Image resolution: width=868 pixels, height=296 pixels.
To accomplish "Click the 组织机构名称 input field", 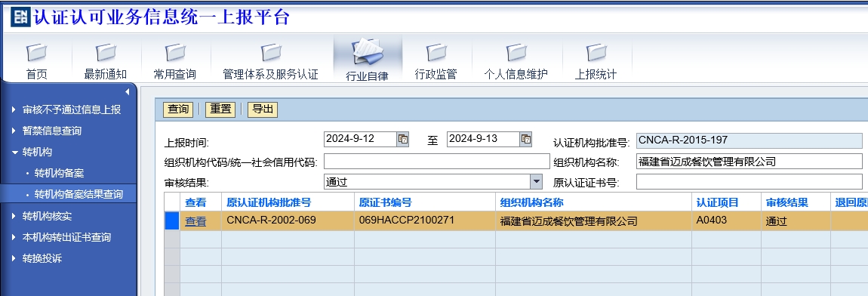I will 749,162.
